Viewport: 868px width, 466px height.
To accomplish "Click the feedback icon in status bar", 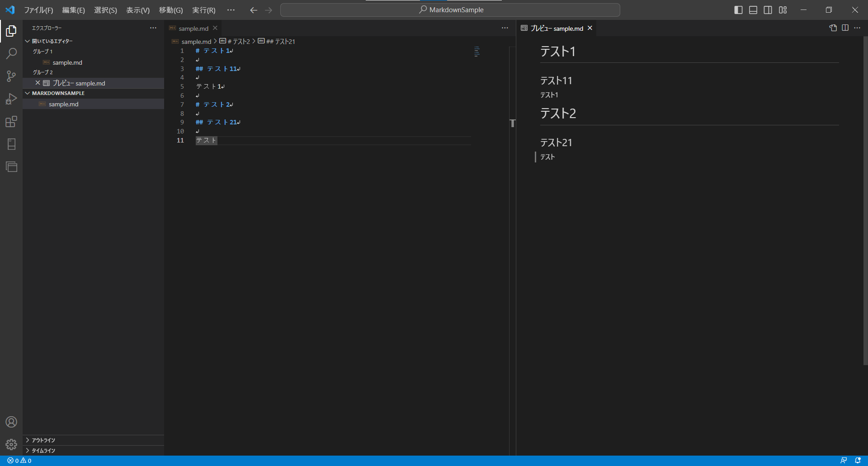I will point(844,461).
